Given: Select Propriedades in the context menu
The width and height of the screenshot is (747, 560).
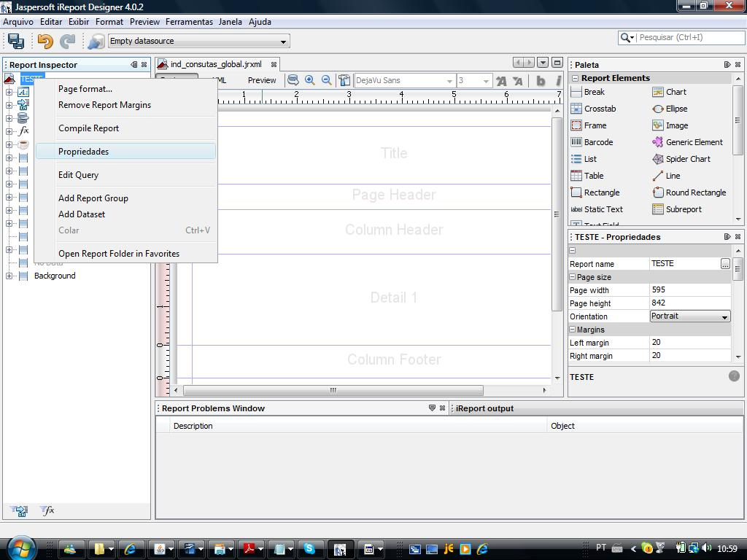Looking at the screenshot, I should pos(125,152).
